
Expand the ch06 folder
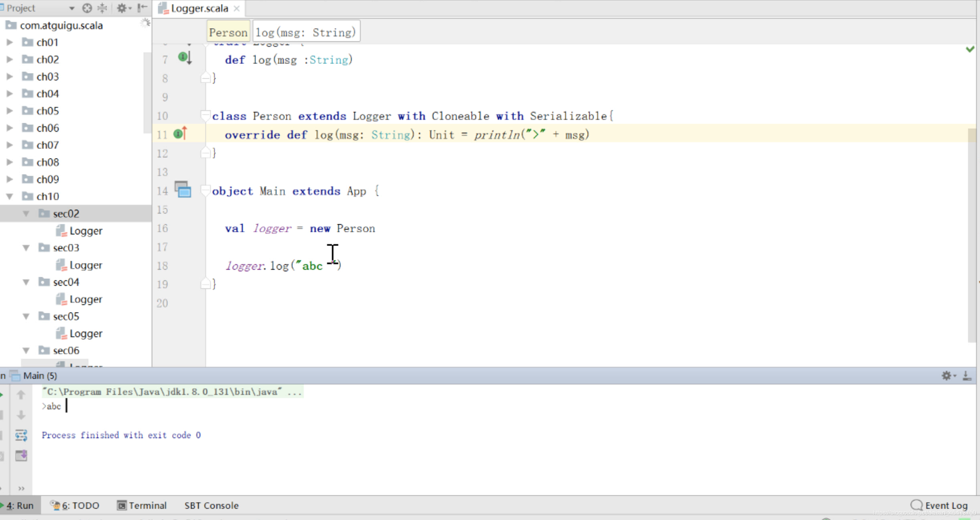[x=10, y=128]
